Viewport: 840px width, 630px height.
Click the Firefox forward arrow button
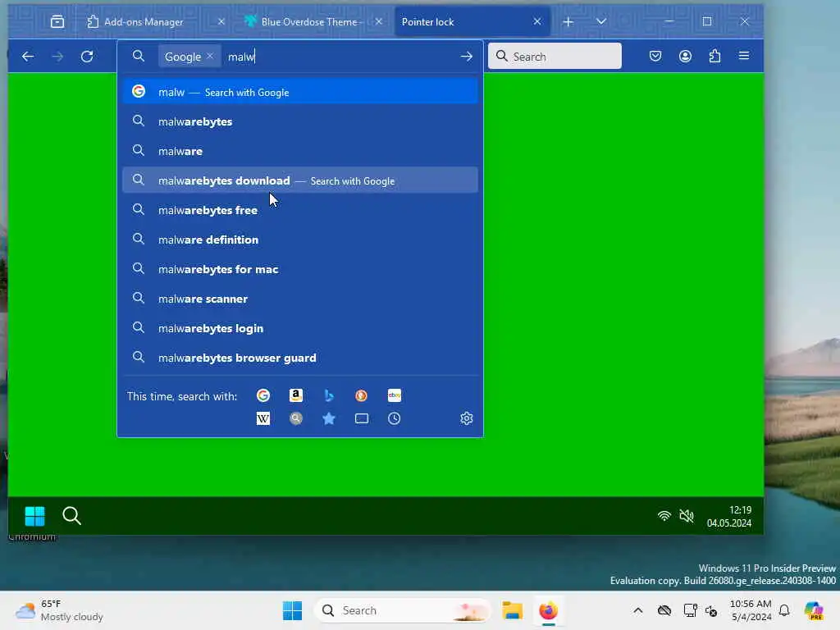pyautogui.click(x=57, y=57)
